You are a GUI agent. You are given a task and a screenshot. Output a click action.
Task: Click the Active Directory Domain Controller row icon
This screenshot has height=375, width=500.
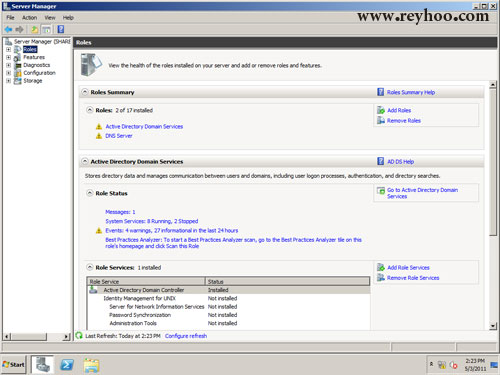click(93, 290)
